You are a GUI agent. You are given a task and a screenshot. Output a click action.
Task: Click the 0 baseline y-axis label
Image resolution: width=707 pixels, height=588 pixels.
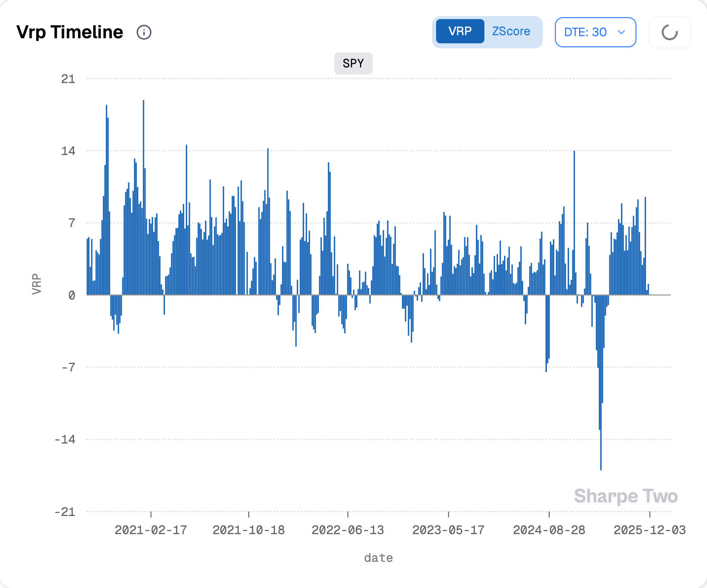point(72,296)
